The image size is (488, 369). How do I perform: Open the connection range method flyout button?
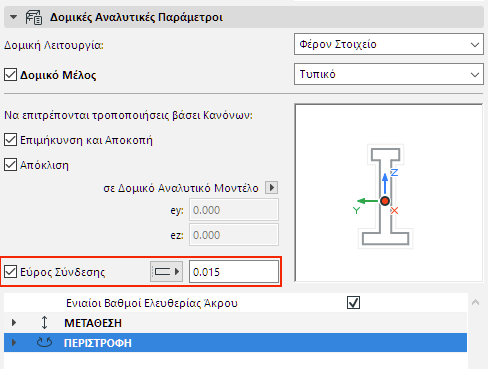click(166, 272)
